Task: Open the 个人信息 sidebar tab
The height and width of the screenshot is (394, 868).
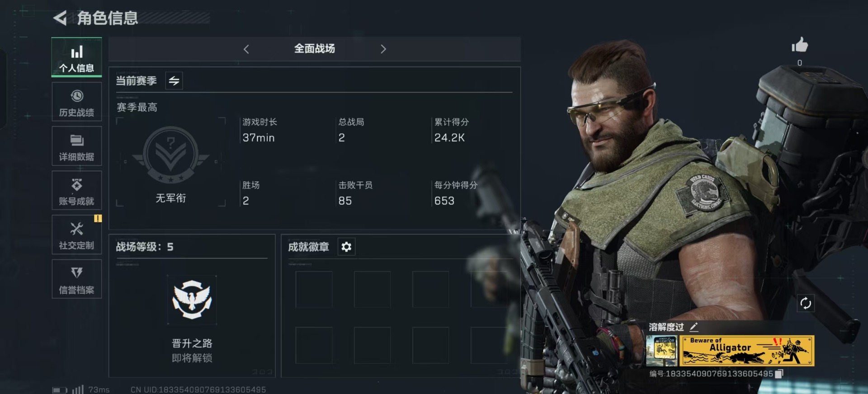Action: pos(76,58)
